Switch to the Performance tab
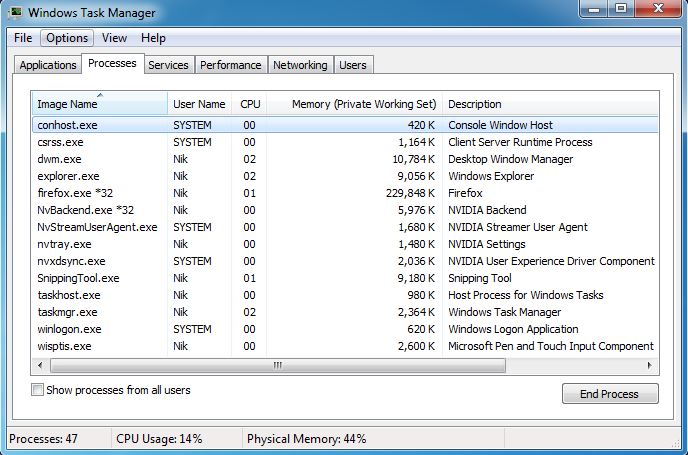Viewport: 688px width, 455px height. coord(230,65)
